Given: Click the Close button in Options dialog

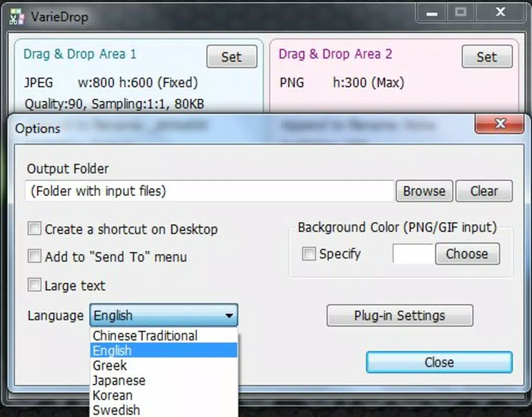Looking at the screenshot, I should (x=439, y=362).
